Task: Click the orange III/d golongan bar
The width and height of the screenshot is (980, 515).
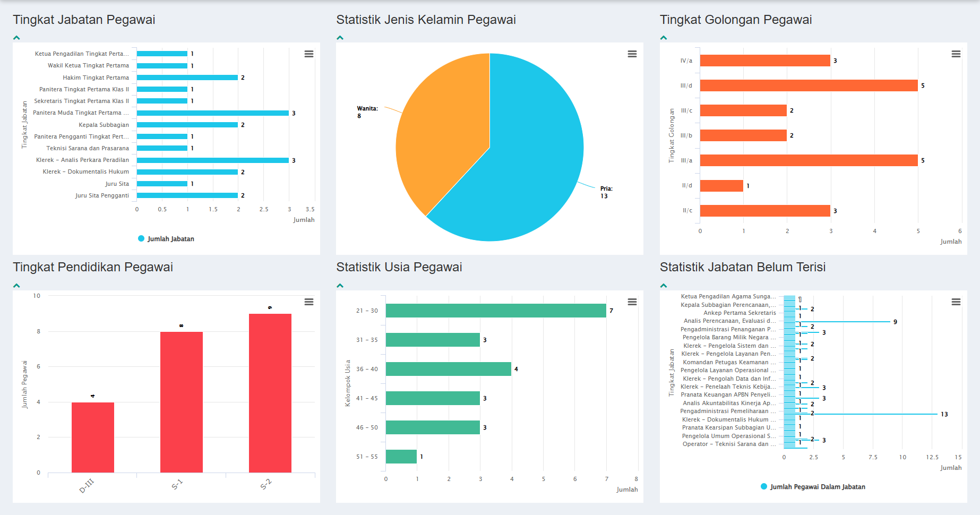Action: pyautogui.click(x=808, y=85)
